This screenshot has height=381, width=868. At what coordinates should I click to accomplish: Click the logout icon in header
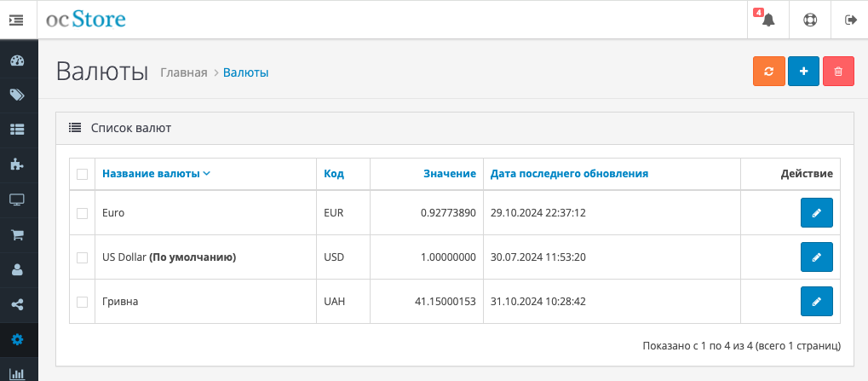coord(850,20)
